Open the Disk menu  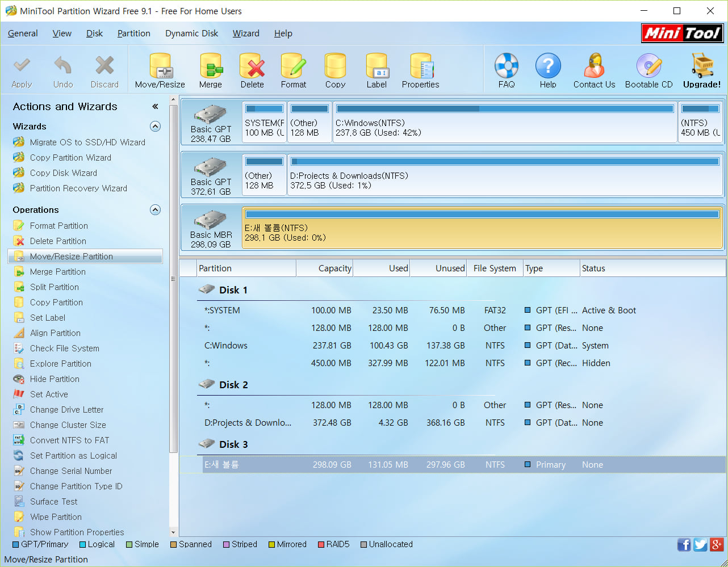click(94, 33)
